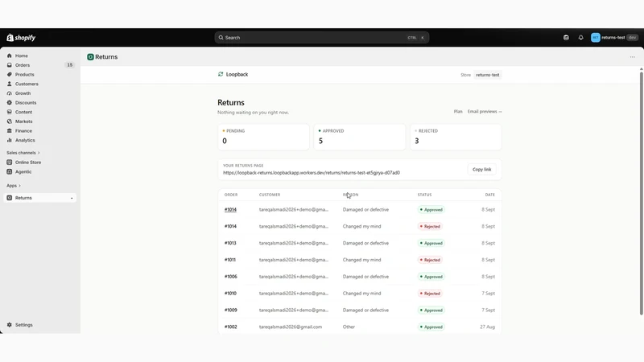Click the Settings gear icon
This screenshot has height=362, width=644.
point(10,325)
